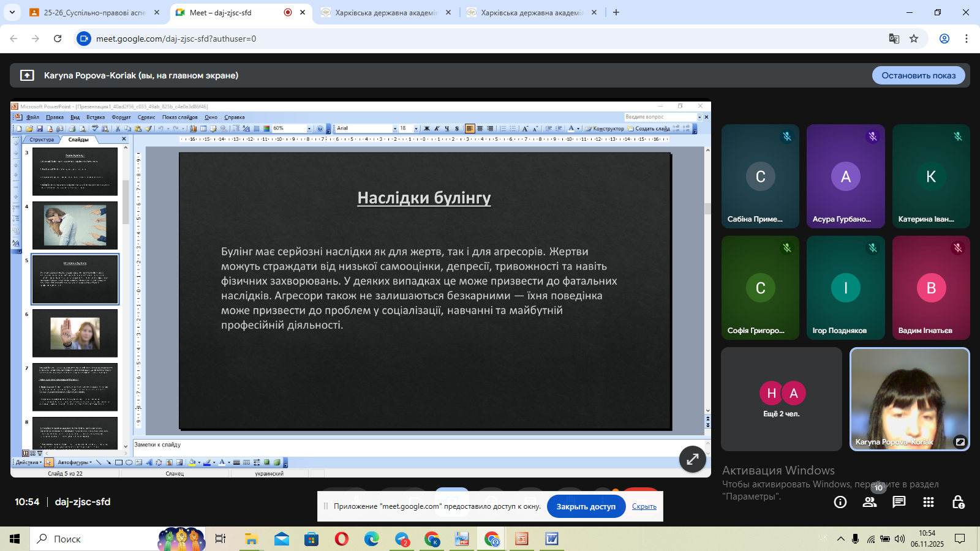Click the Скрыть link in sharing bar

click(x=644, y=506)
